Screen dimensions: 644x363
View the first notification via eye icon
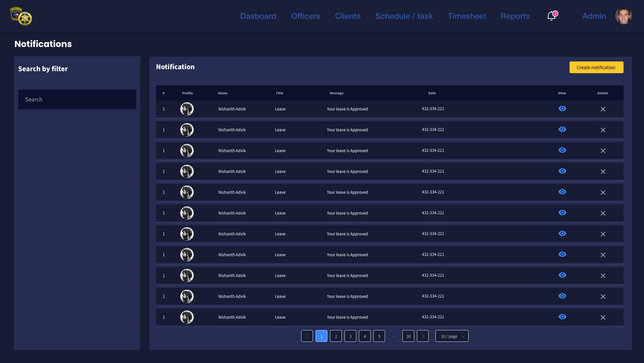[x=562, y=108]
